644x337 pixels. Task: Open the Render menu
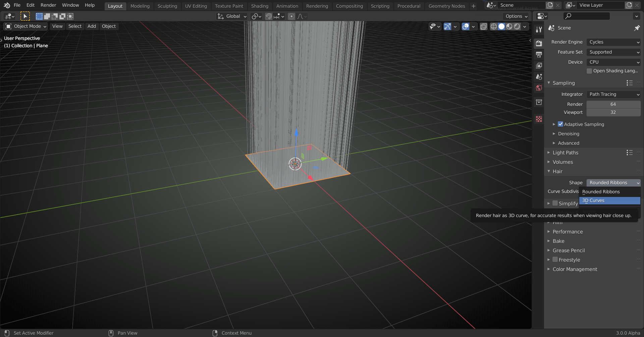pos(48,5)
